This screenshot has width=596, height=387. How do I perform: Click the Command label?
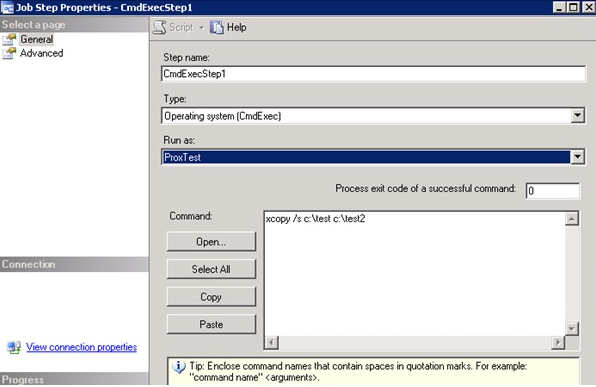pos(191,216)
